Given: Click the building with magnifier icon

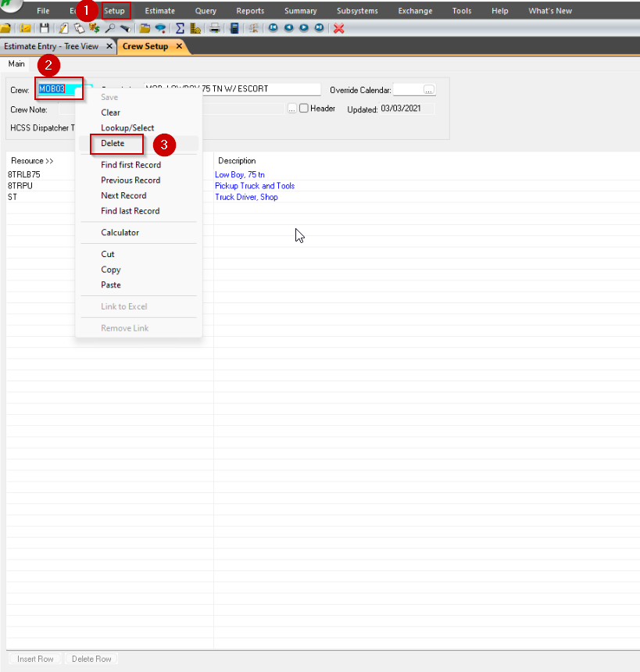Looking at the screenshot, I should click(195, 28).
